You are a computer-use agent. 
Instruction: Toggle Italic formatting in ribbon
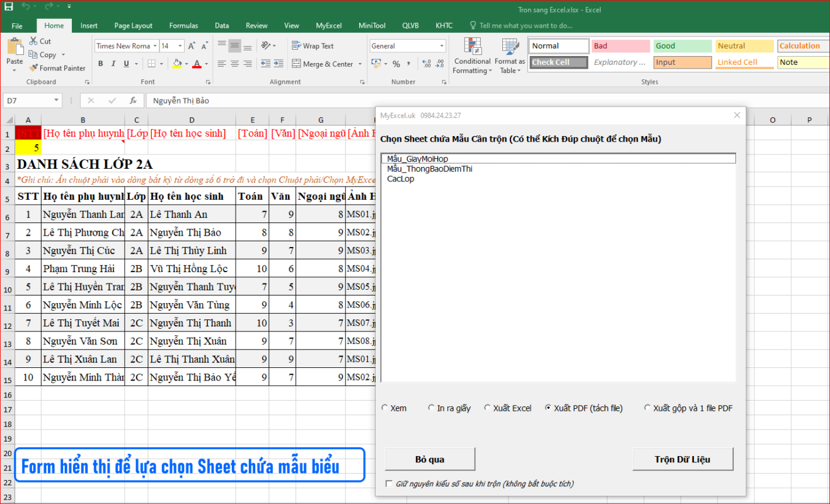[x=113, y=64]
